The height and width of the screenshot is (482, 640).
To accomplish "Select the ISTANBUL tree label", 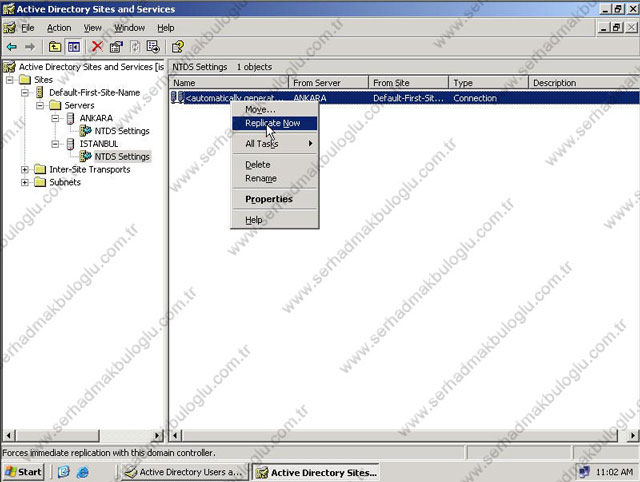I will point(99,144).
